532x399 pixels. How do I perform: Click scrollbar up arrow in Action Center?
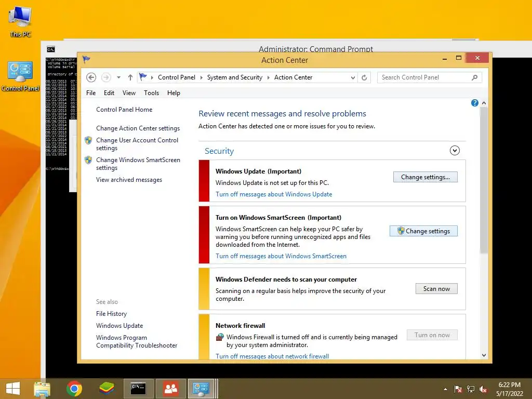[484, 103]
